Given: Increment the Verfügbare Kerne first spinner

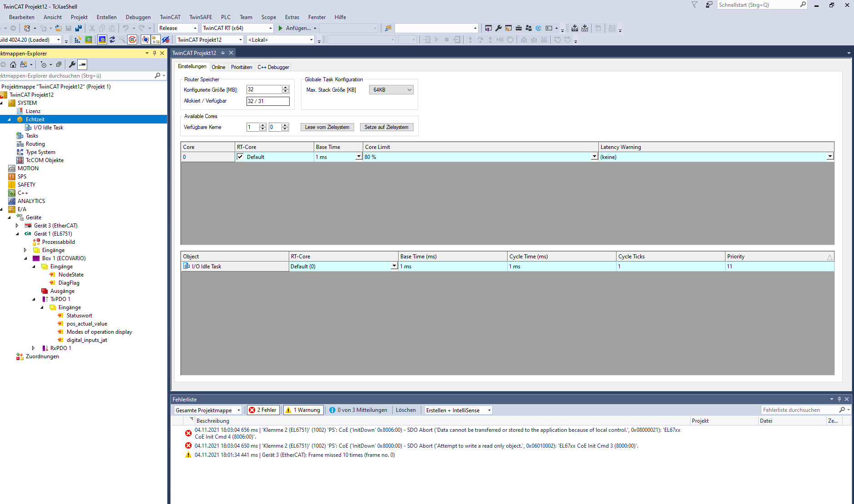Looking at the screenshot, I should click(262, 125).
